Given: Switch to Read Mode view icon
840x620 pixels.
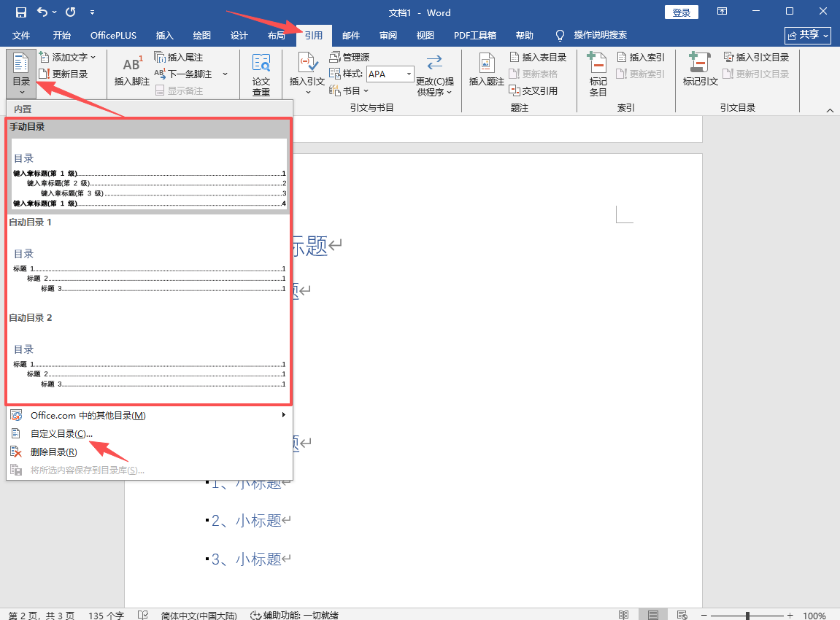Looking at the screenshot, I should pos(623,615).
